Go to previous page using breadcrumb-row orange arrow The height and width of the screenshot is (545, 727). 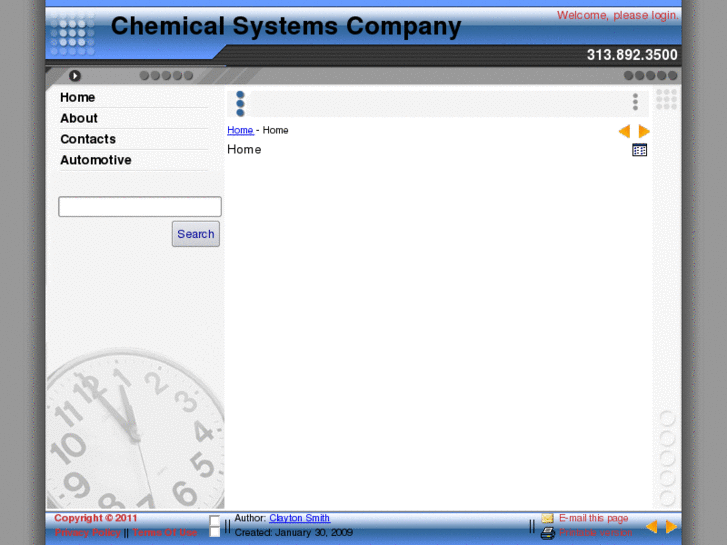coord(624,131)
